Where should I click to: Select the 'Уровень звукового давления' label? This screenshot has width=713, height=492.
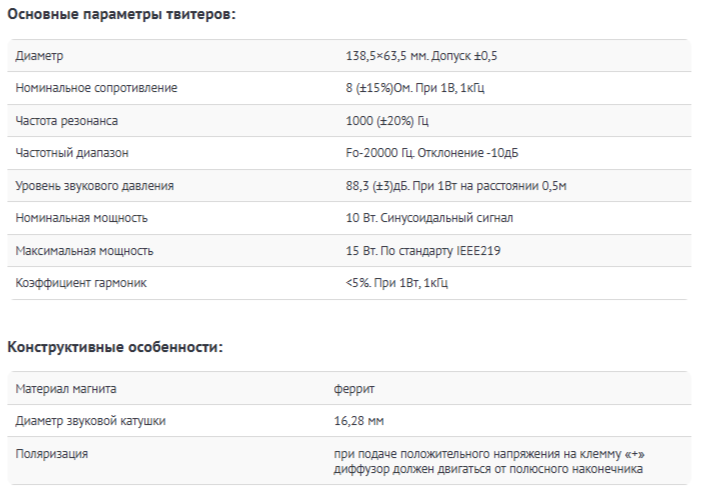[x=95, y=186]
